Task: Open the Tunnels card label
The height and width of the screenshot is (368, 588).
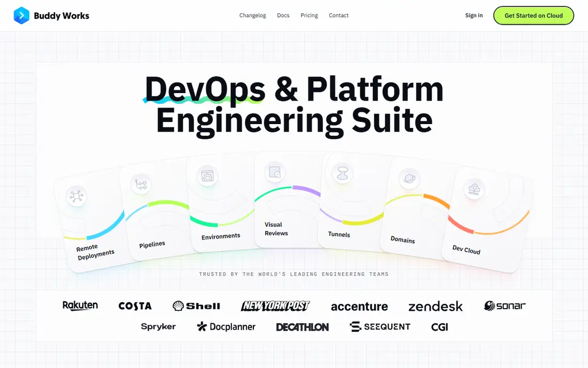Action: 339,234
